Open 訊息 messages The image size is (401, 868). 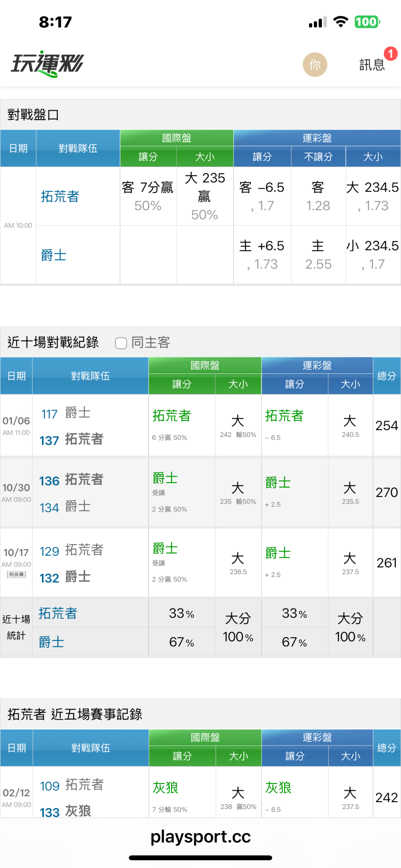pos(372,65)
